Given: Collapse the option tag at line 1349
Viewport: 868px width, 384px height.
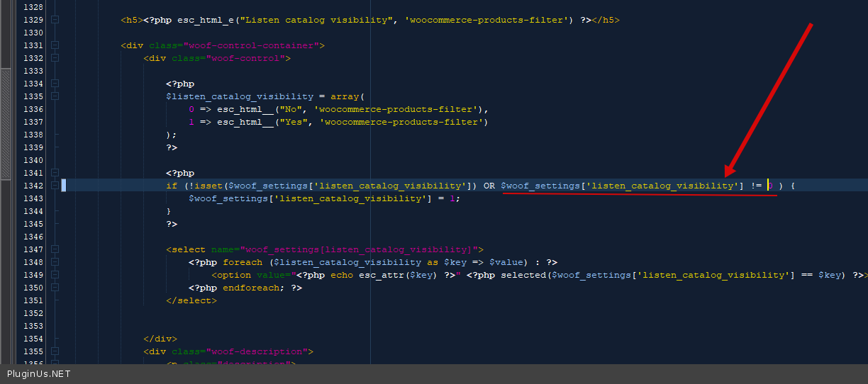Looking at the screenshot, I should 55,275.
